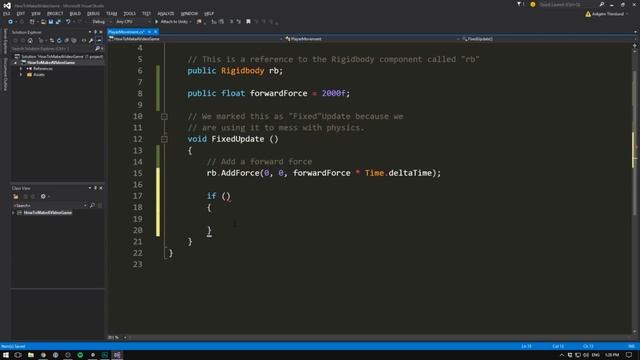Collapse the HowToMakeAVideoGame project node
The image size is (640, 360).
pyautogui.click(x=16, y=62)
